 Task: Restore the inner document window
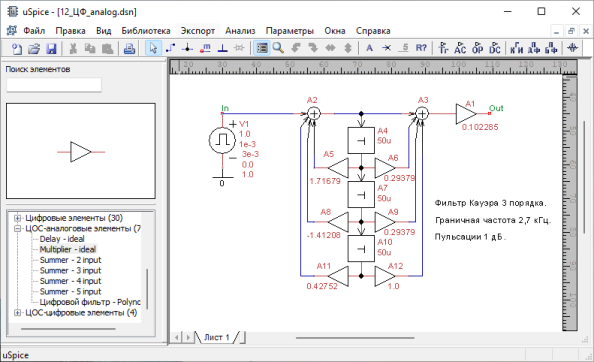[571, 31]
